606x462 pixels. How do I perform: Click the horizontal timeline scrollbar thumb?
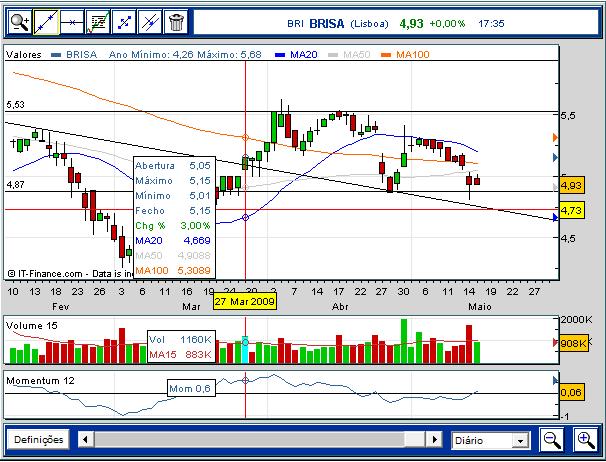click(x=414, y=440)
